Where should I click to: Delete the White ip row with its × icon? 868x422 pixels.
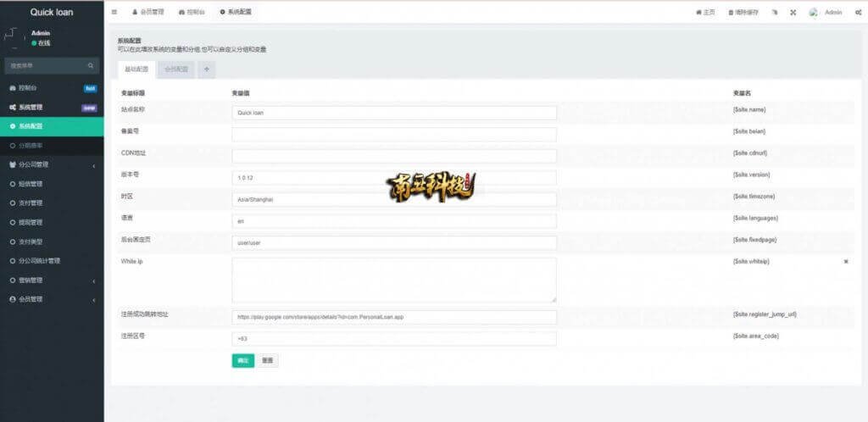(846, 262)
